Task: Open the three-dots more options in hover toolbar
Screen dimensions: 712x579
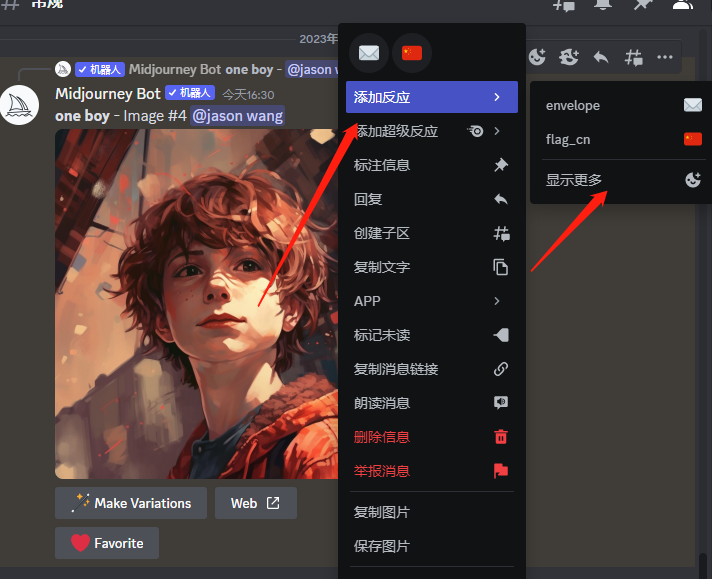Action: pyautogui.click(x=665, y=57)
